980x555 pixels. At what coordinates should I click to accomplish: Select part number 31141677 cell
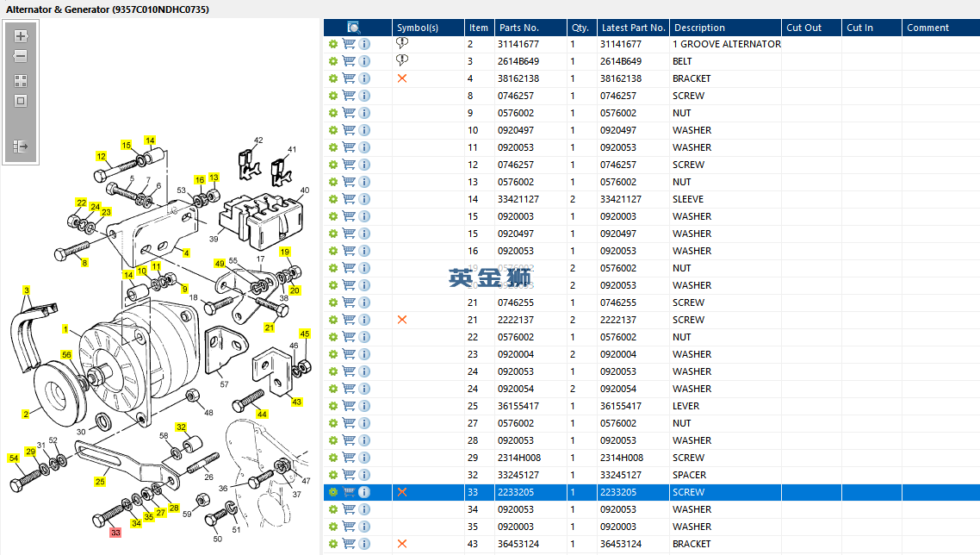pos(518,44)
